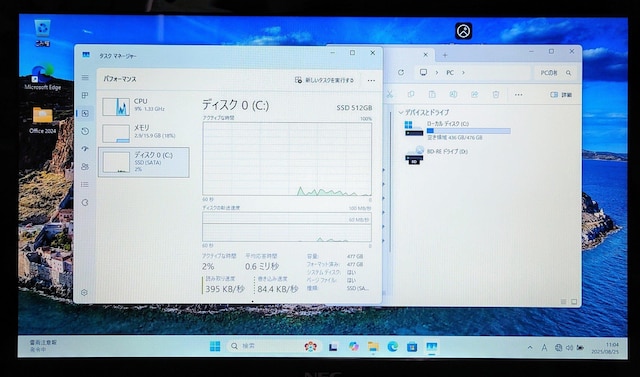Open the Details page in Task Manager
Image resolution: width=640 pixels, height=377 pixels.
85,184
